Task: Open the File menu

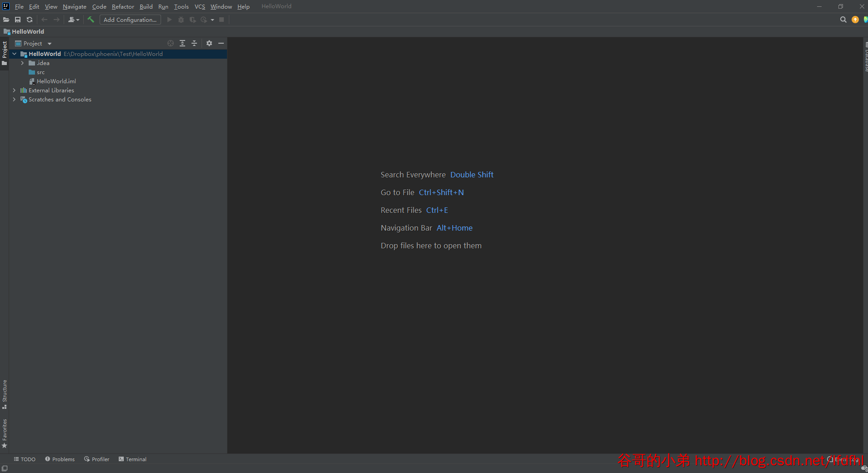Action: coord(19,6)
